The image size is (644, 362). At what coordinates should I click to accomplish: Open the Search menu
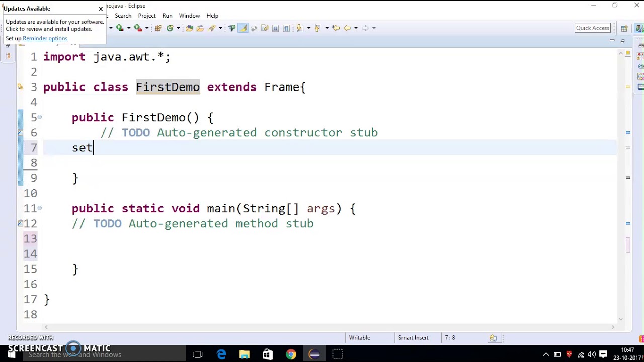tap(123, 16)
